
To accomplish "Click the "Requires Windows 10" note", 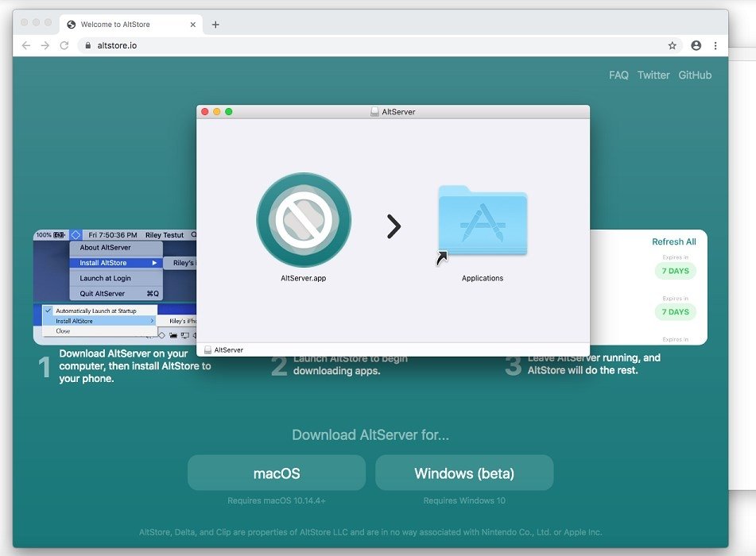I will click(x=464, y=500).
